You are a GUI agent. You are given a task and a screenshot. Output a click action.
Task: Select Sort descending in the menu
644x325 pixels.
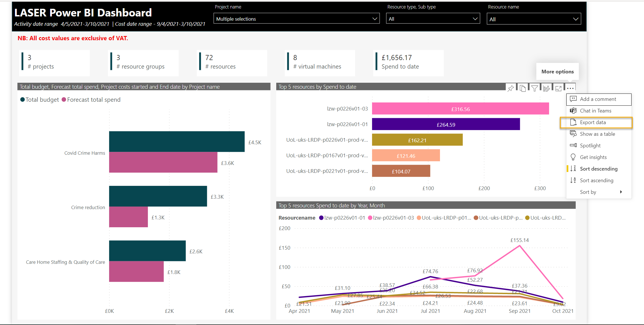tap(599, 169)
